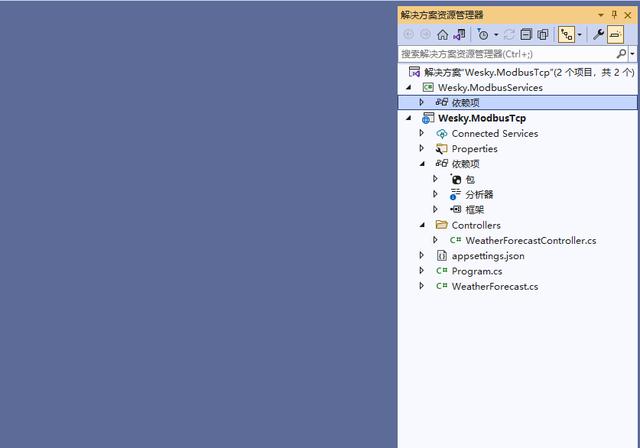Collapse 依赖项 under Wesky.ModbusTcp
The width and height of the screenshot is (640, 448).
tap(422, 164)
